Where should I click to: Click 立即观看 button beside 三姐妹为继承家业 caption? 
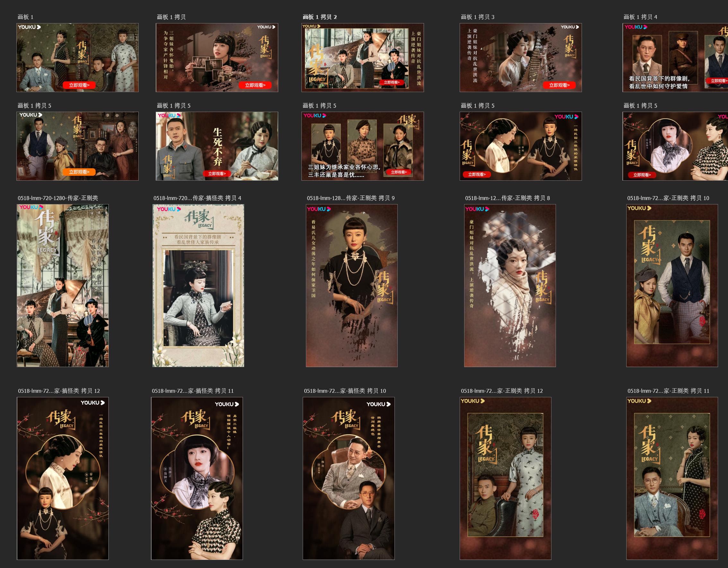(x=399, y=172)
